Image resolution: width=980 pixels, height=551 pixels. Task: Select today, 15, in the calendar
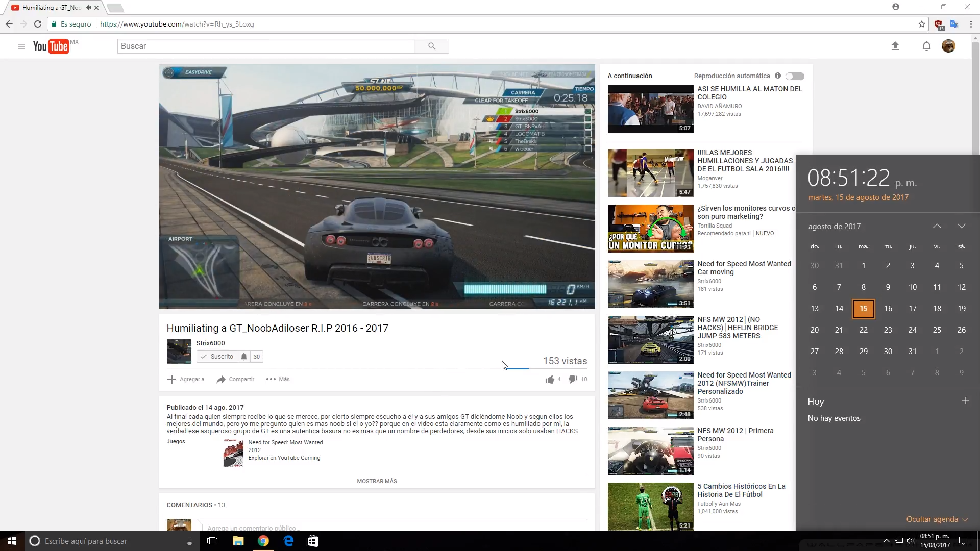pyautogui.click(x=864, y=309)
